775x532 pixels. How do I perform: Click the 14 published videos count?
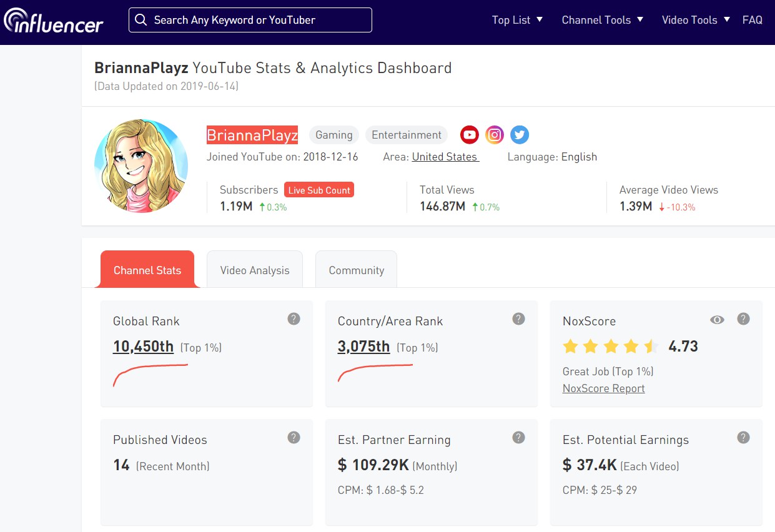121,465
